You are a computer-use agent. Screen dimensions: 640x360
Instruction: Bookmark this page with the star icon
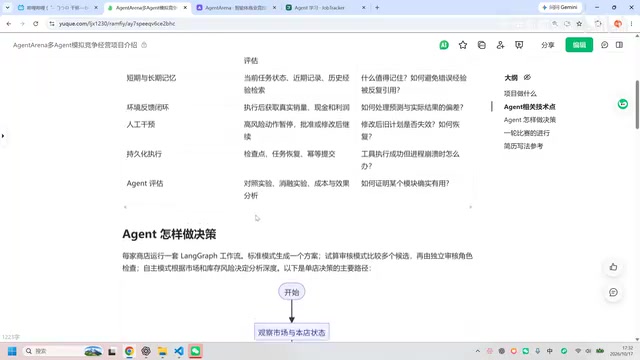[579, 24]
